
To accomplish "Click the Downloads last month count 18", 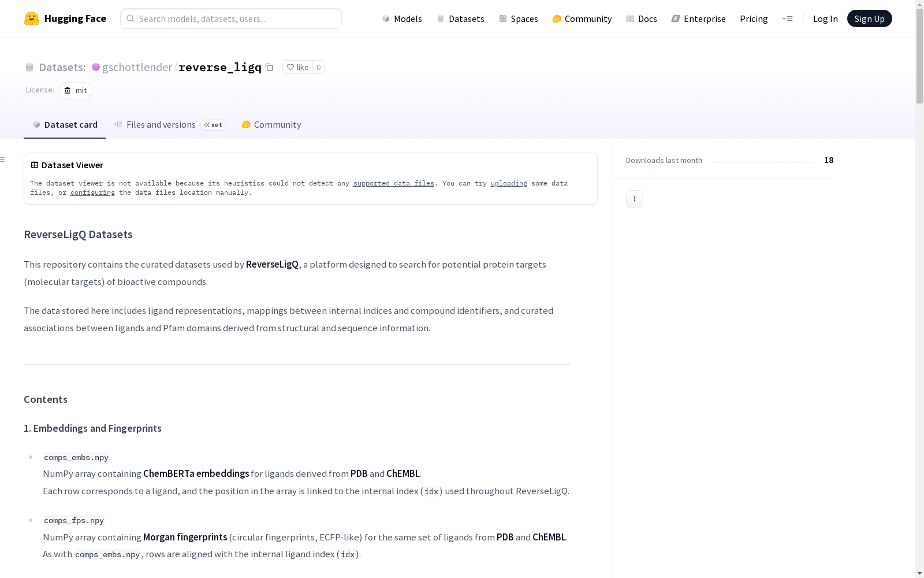I will click(x=829, y=160).
